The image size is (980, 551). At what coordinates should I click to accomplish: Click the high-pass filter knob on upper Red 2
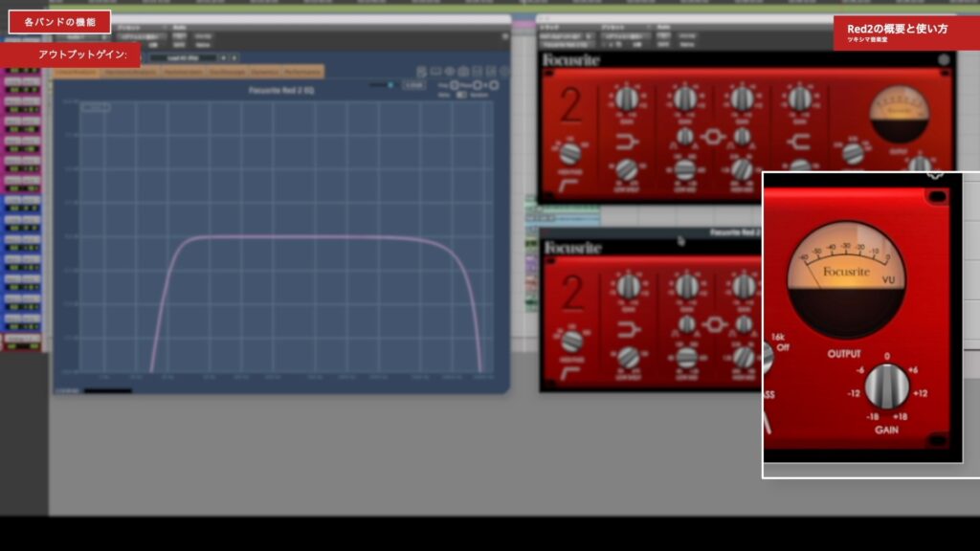pos(569,153)
